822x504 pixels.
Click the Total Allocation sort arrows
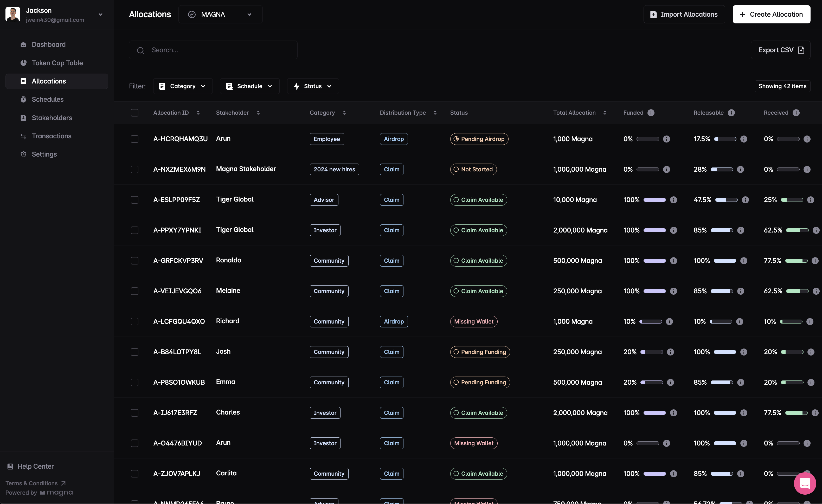(x=605, y=113)
